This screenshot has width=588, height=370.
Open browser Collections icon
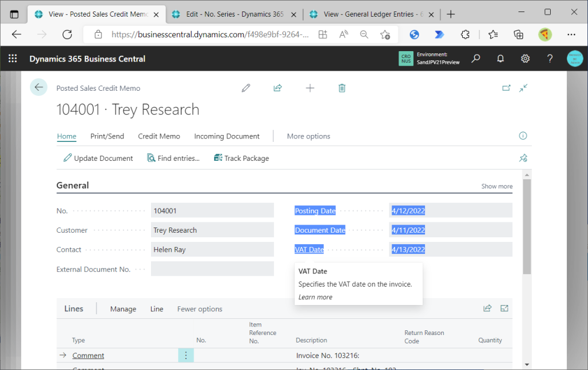pyautogui.click(x=519, y=34)
